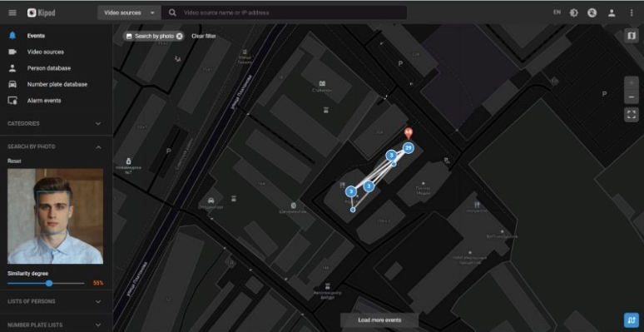Click the Person database person icon
Image resolution: width=644 pixels, height=332 pixels.
point(12,68)
